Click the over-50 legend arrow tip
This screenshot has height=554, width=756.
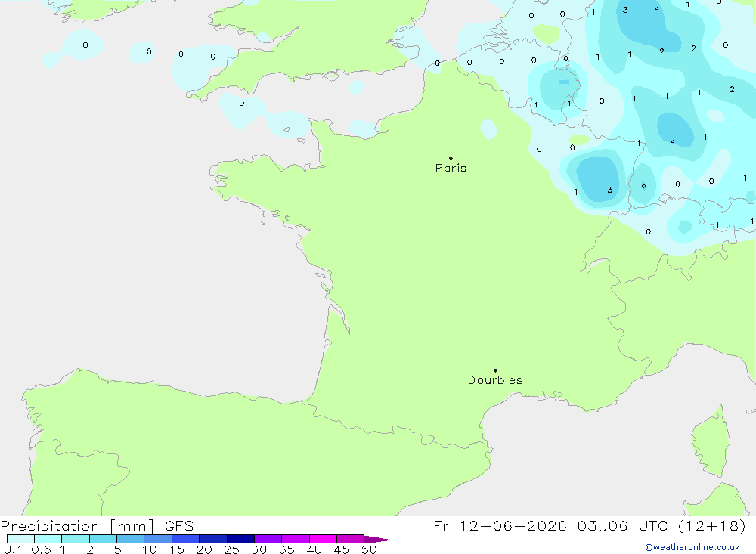(378, 539)
